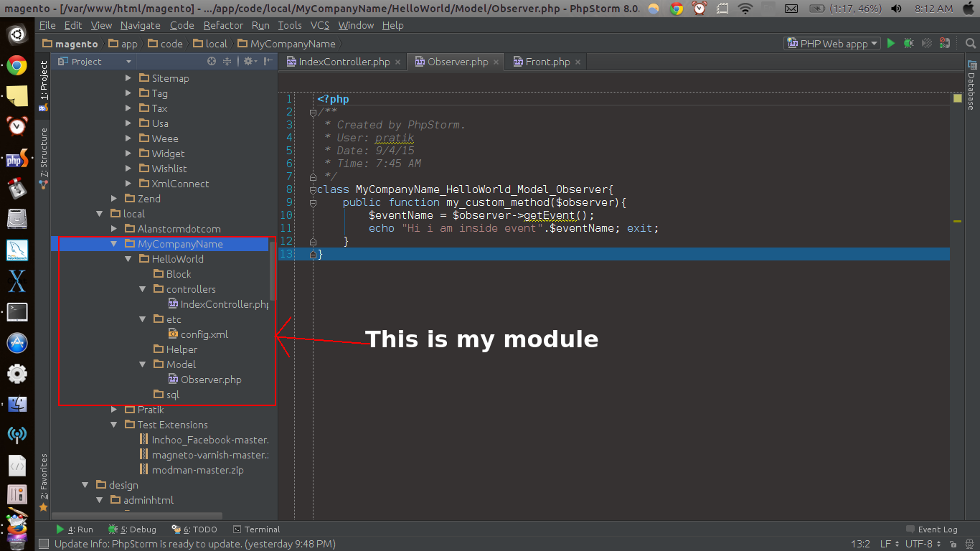
Task: Fold the doc comment on line 2
Action: pyautogui.click(x=313, y=112)
